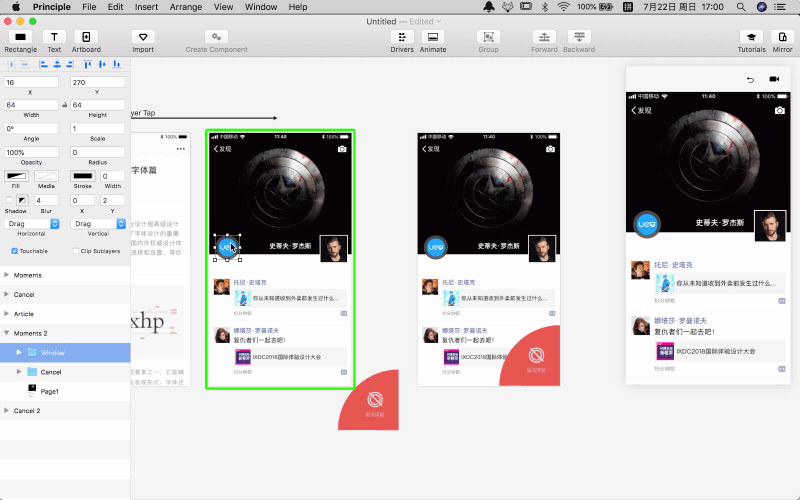Screen dimensions: 800x500
Task: Open the Vertical Drag dropdown
Action: point(99,225)
